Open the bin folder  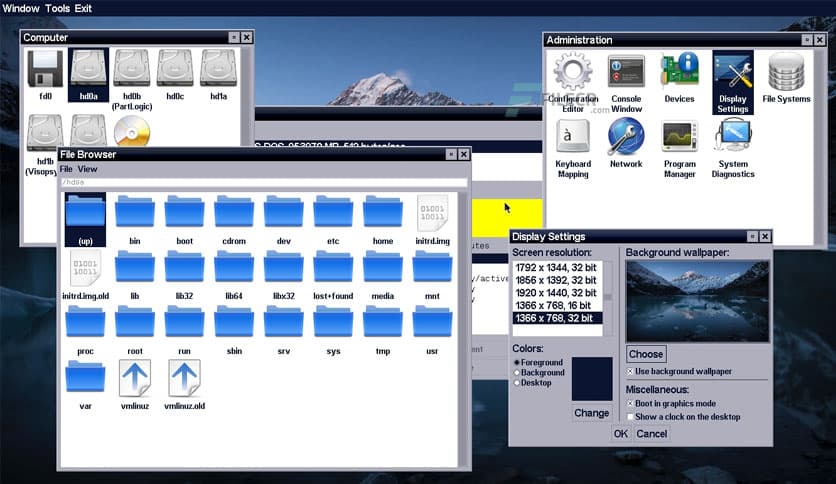pyautogui.click(x=135, y=220)
